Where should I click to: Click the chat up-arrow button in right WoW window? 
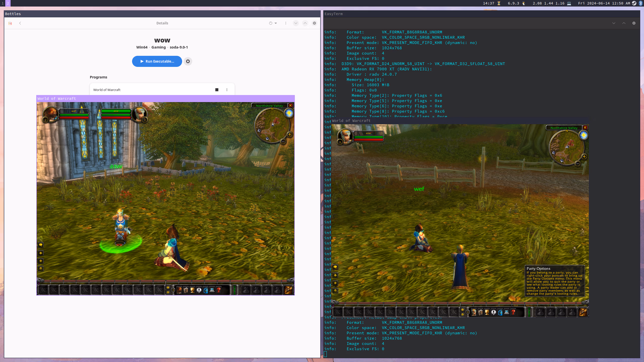coord(335,275)
